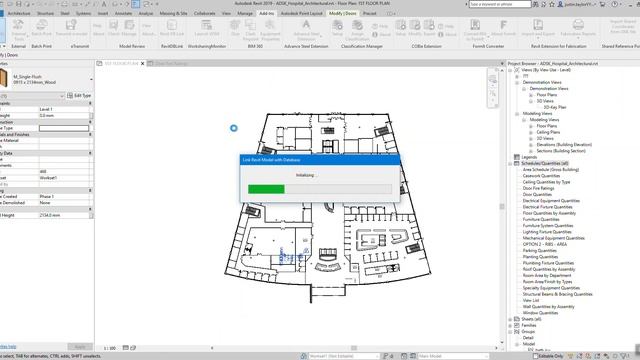Open Transmit a model in eTransmit
The width and height of the screenshot is (640, 360).
point(71,28)
